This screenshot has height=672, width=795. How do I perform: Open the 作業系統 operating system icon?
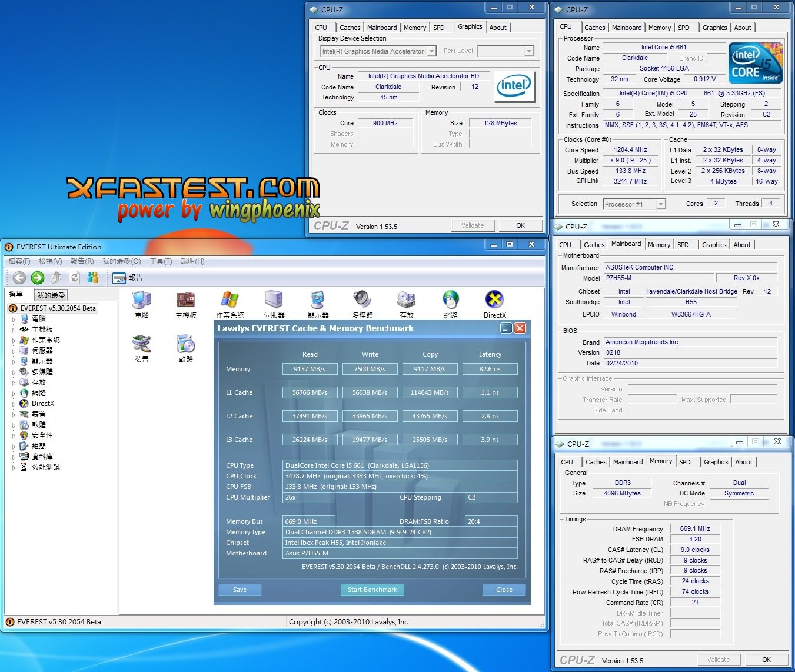229,305
